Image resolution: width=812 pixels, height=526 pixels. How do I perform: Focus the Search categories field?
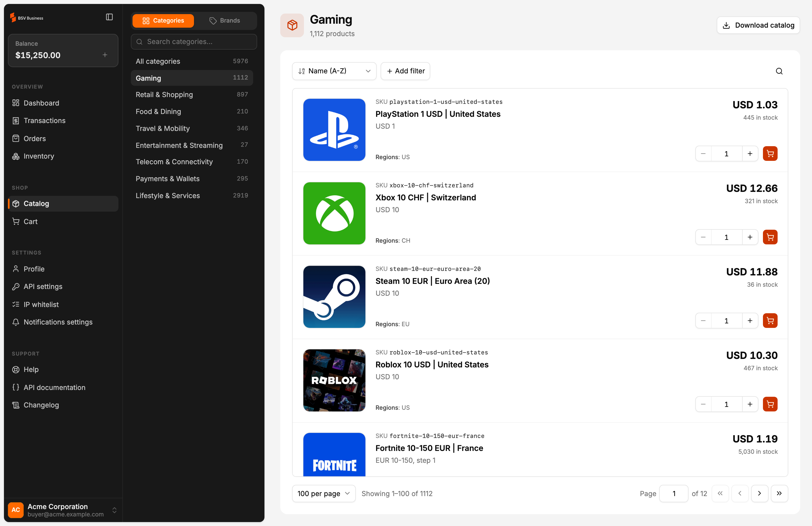[x=194, y=42]
